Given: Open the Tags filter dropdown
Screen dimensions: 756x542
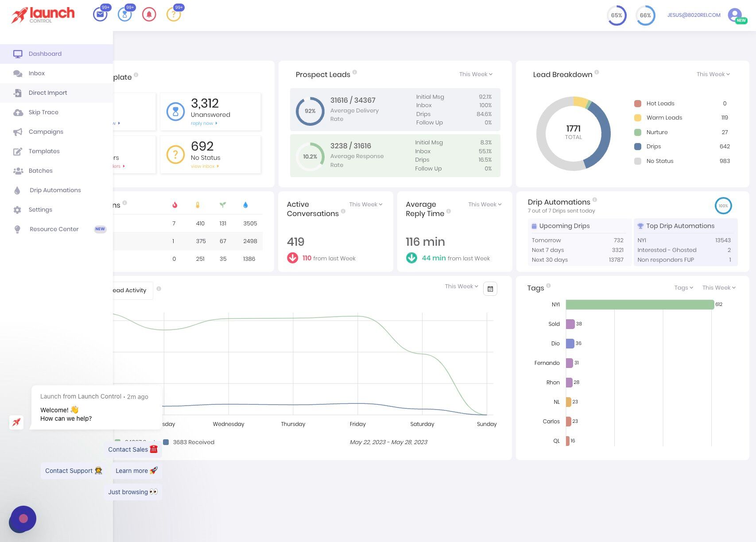Looking at the screenshot, I should click(683, 288).
